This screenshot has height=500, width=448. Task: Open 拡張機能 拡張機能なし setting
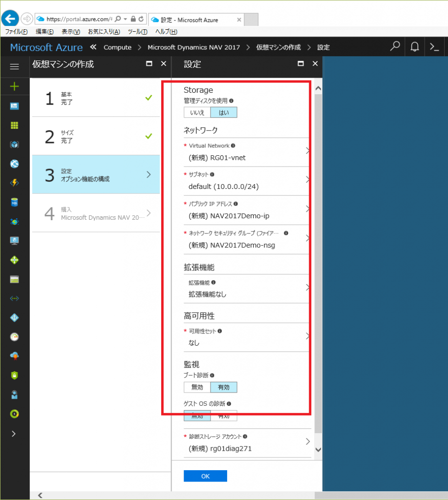[x=247, y=289]
